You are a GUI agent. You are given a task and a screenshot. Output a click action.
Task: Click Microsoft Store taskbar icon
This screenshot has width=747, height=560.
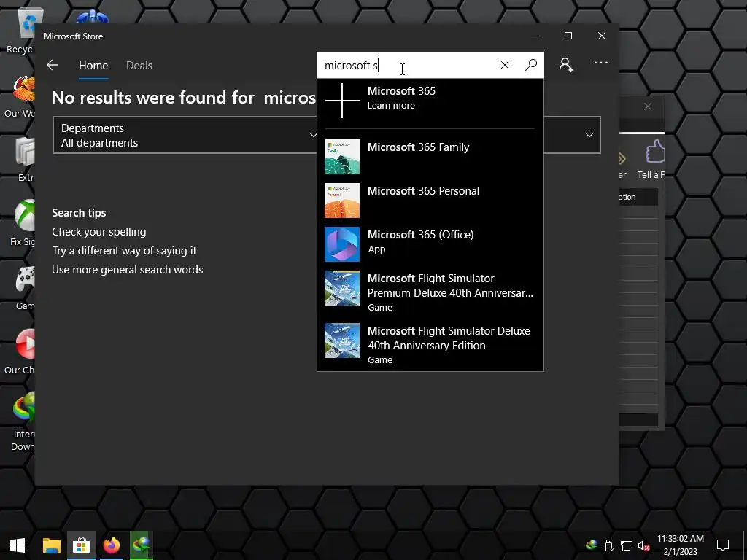click(x=82, y=545)
